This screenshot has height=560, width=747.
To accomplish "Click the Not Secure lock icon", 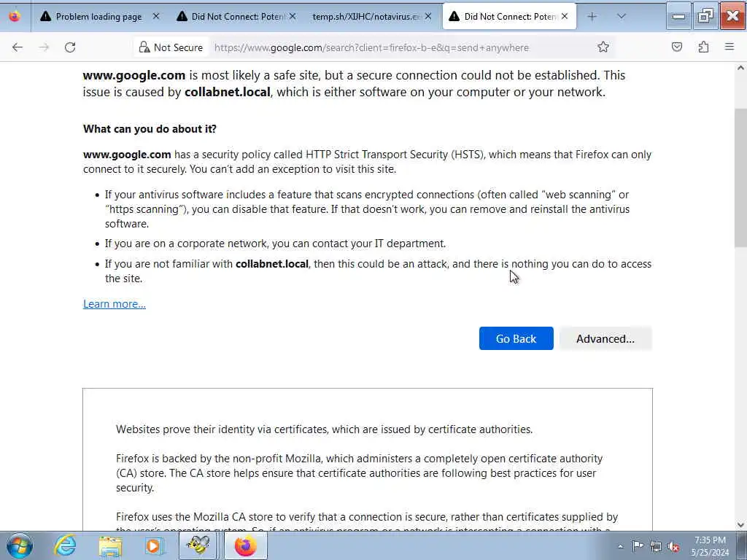I will click(144, 47).
